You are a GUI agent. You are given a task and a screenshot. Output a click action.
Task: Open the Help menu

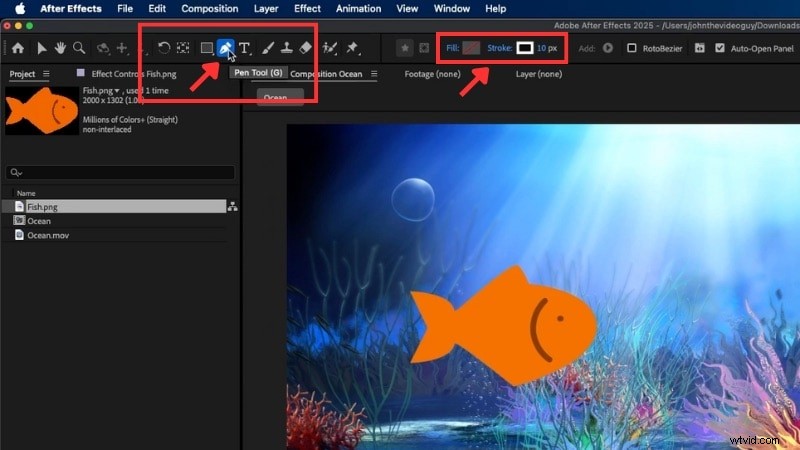(x=495, y=9)
